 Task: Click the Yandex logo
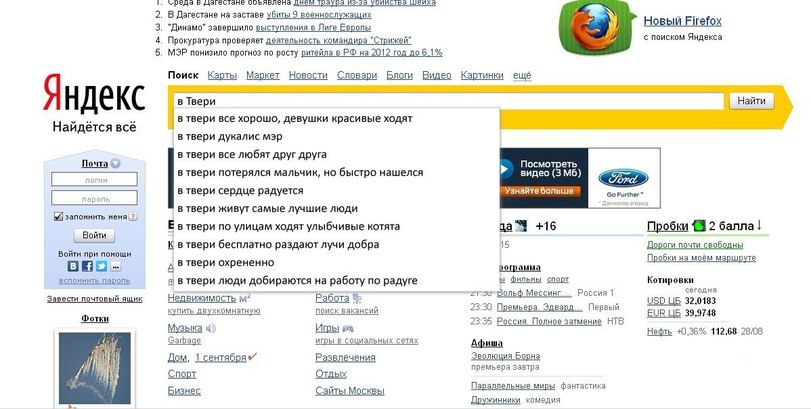tap(93, 96)
